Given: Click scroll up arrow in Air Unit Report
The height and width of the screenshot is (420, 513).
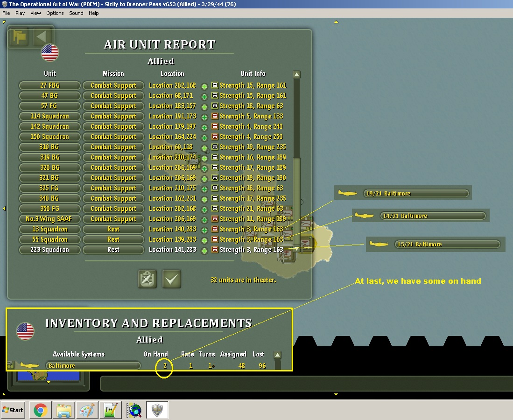Looking at the screenshot, I should tap(296, 75).
